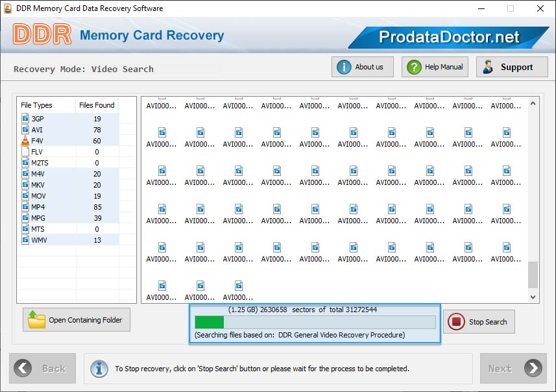Click the Open Containing Folder button
556x392 pixels.
point(77,319)
